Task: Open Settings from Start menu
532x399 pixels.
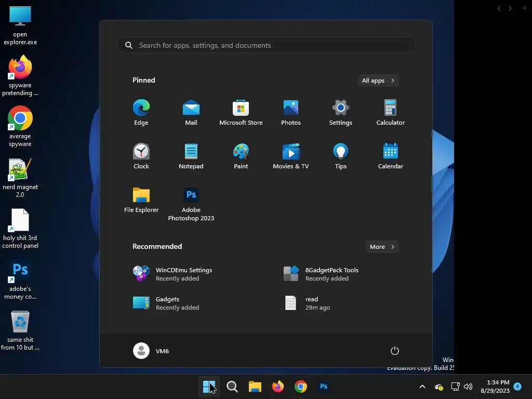Action: tap(341, 113)
